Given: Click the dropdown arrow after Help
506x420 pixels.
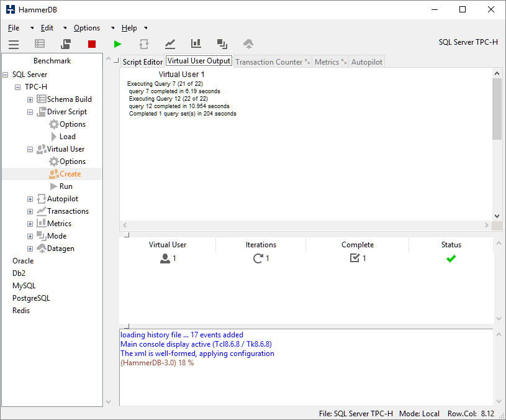Looking at the screenshot, I should [x=146, y=28].
